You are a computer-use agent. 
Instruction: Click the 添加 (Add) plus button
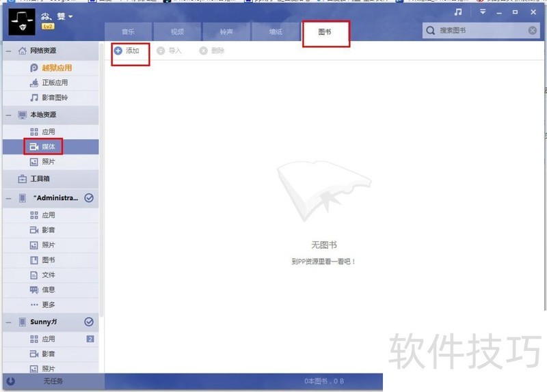[126, 51]
